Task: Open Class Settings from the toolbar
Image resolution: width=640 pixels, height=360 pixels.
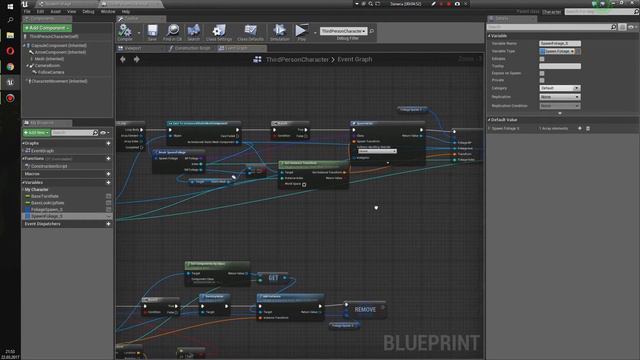Action: click(219, 31)
